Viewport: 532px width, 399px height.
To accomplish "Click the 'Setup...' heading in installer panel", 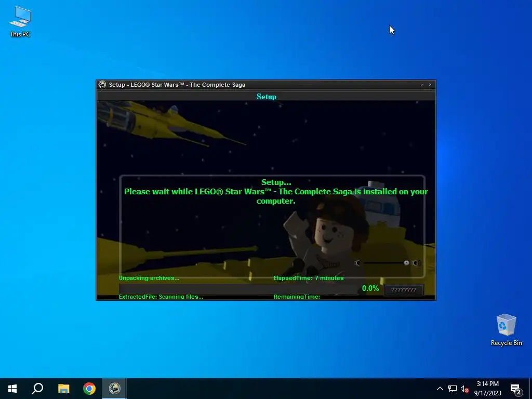I will click(x=276, y=182).
